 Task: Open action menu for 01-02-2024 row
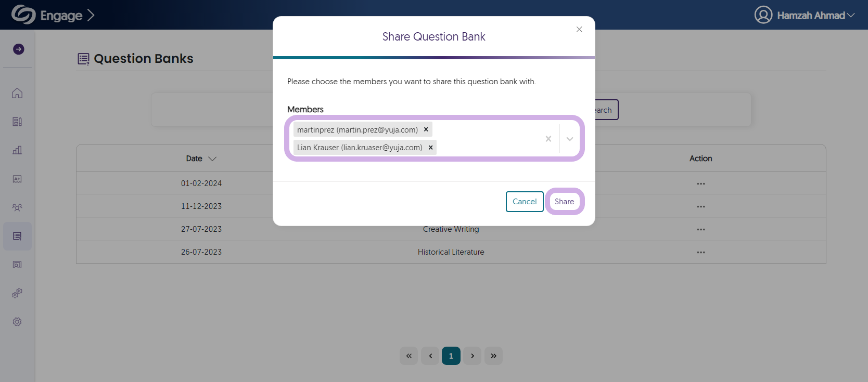click(x=701, y=183)
